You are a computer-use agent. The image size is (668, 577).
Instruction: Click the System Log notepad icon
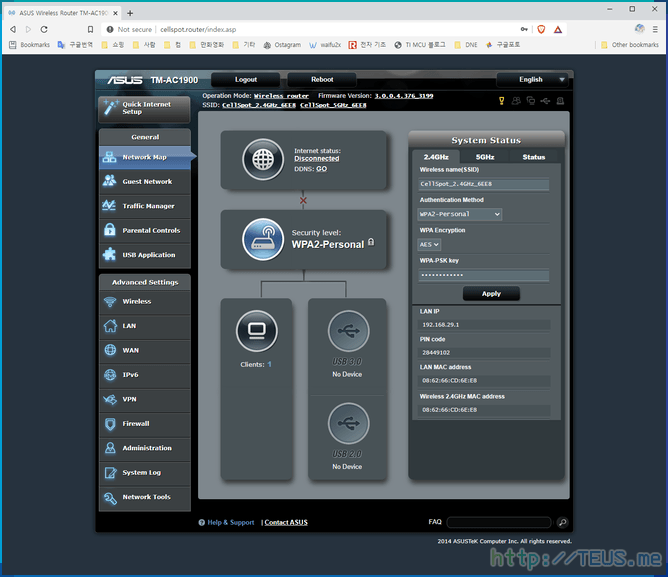tap(110, 473)
